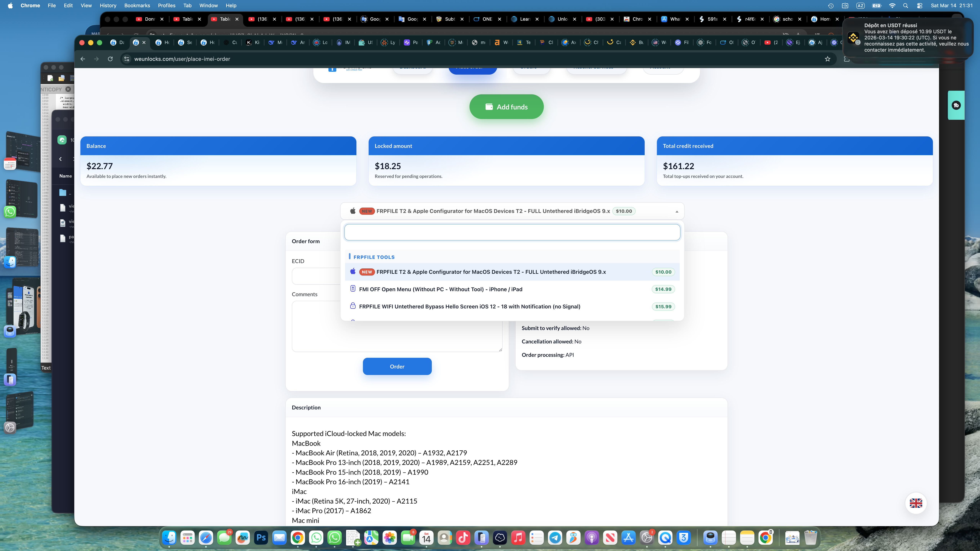The height and width of the screenshot is (551, 980).
Task: Click the AZ input source icon
Action: click(860, 6)
